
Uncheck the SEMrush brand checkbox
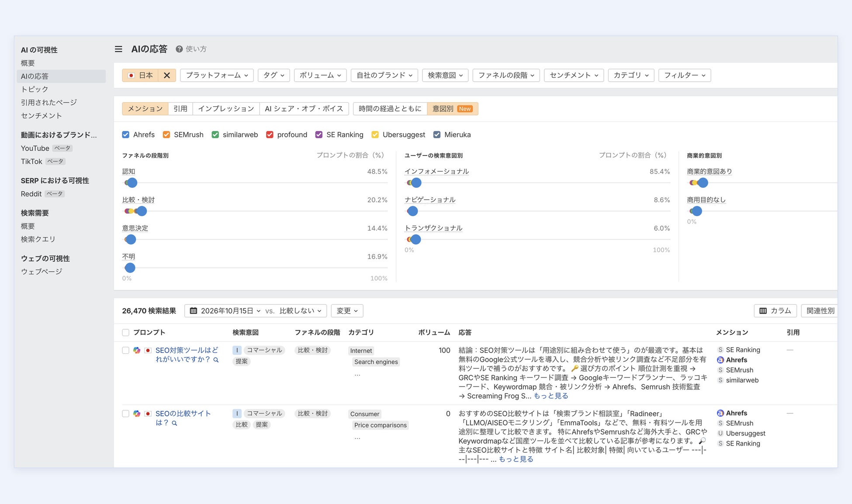click(x=166, y=135)
